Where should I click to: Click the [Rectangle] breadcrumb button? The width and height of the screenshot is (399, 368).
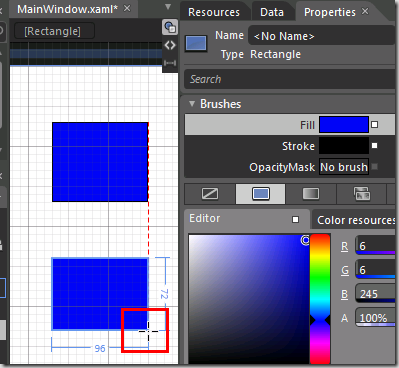[54, 31]
